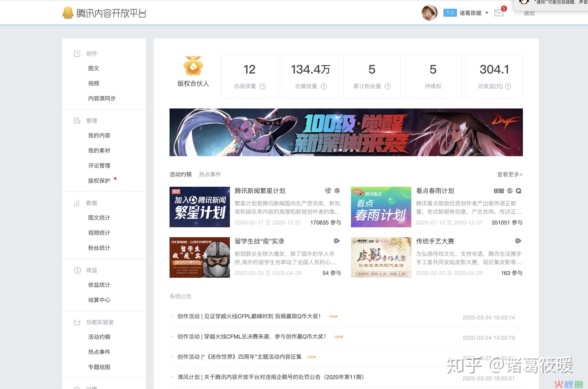
Task: Click the 皮影手作大赛 thumbnail image
Action: coord(381,257)
